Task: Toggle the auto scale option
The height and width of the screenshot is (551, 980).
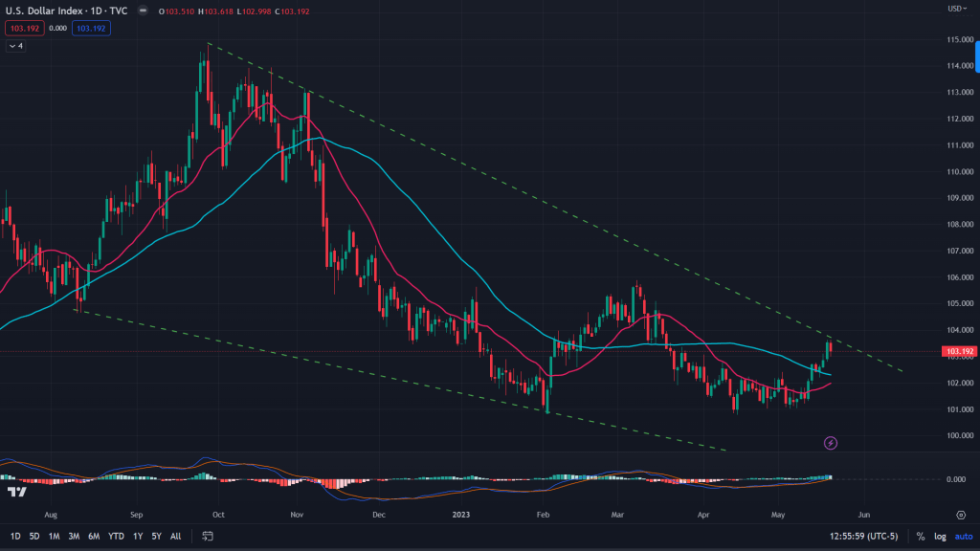Action: point(963,537)
